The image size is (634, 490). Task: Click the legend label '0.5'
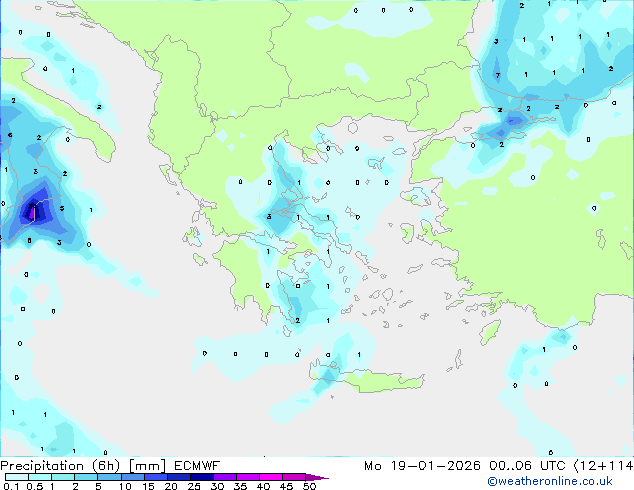(x=35, y=486)
